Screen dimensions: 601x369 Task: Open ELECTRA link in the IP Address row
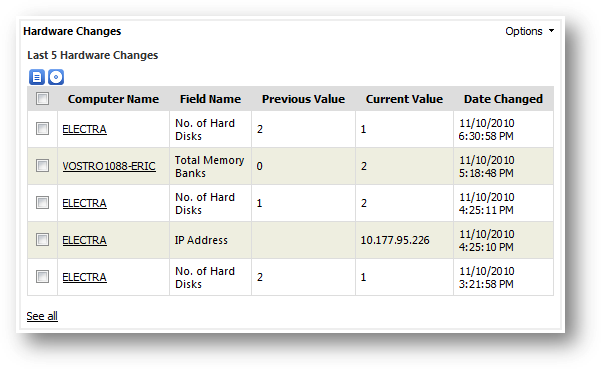84,240
